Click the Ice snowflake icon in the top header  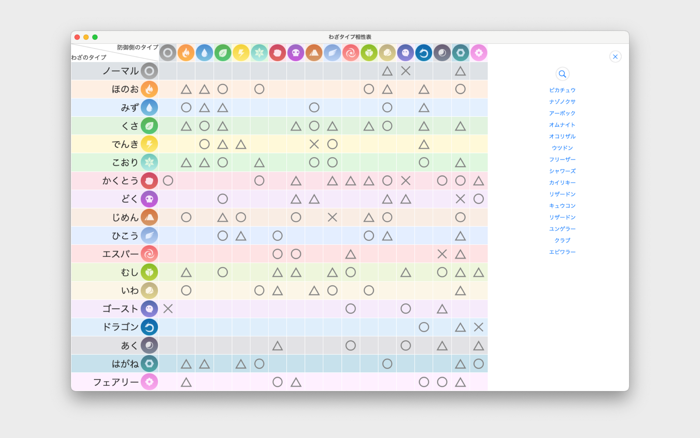pos(259,53)
